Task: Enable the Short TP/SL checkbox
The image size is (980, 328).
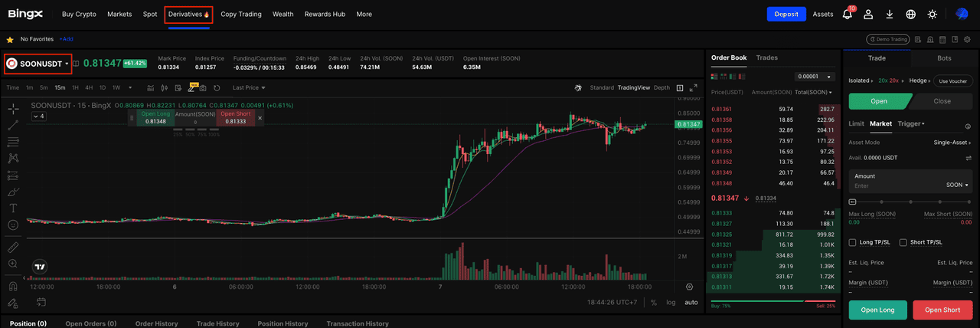Action: [903, 242]
